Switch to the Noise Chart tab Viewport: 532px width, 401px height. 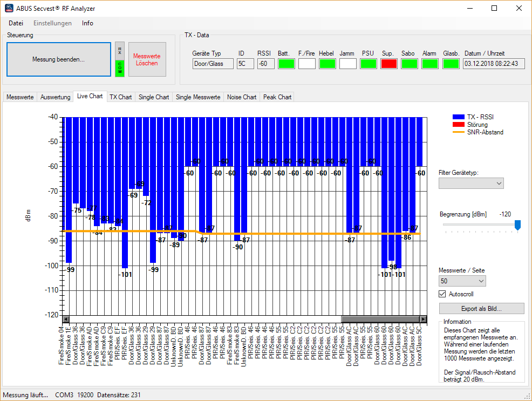tap(242, 97)
